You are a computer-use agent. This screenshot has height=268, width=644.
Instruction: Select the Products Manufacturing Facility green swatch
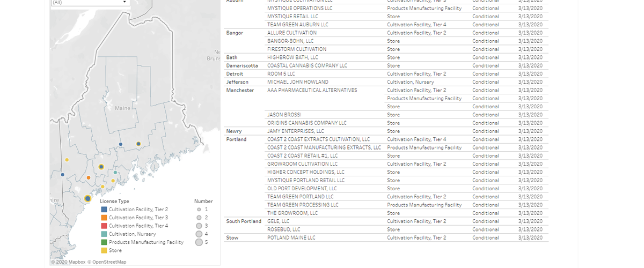(x=104, y=242)
